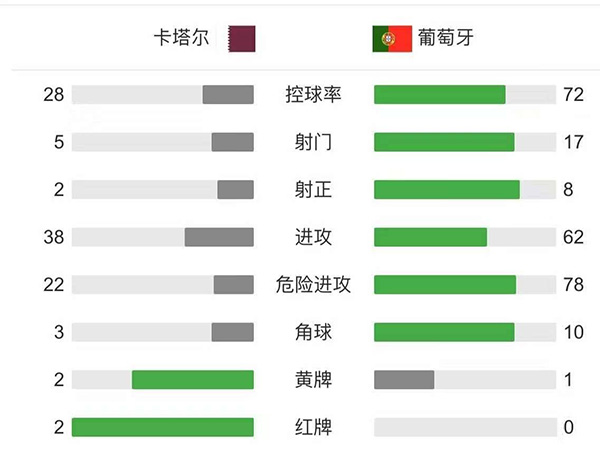Click the 红牌 stat label

pyautogui.click(x=313, y=427)
